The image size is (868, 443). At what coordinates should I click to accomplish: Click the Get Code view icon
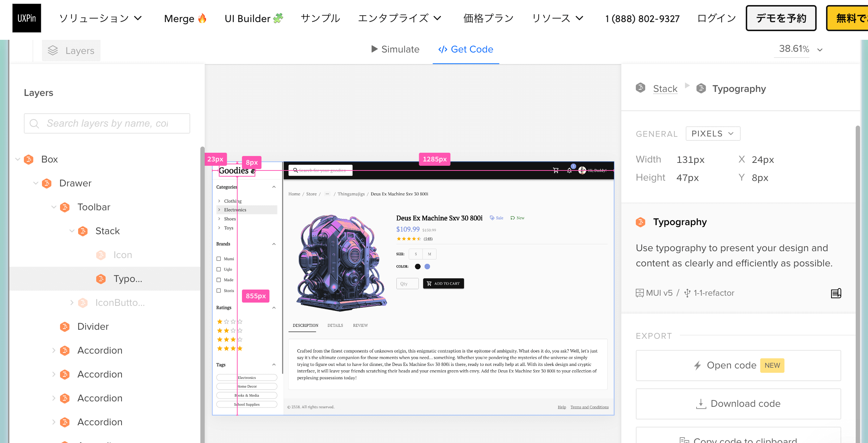click(443, 49)
